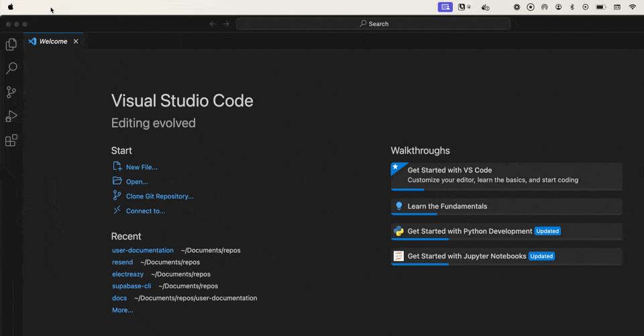Image resolution: width=644 pixels, height=336 pixels.
Task: Open Get Started with VS Code walkthrough
Action: coord(506,176)
